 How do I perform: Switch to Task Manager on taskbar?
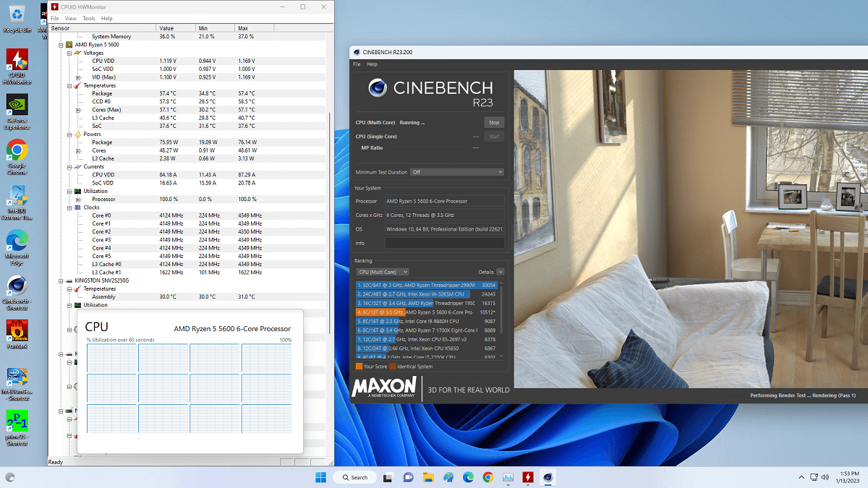tap(509, 477)
